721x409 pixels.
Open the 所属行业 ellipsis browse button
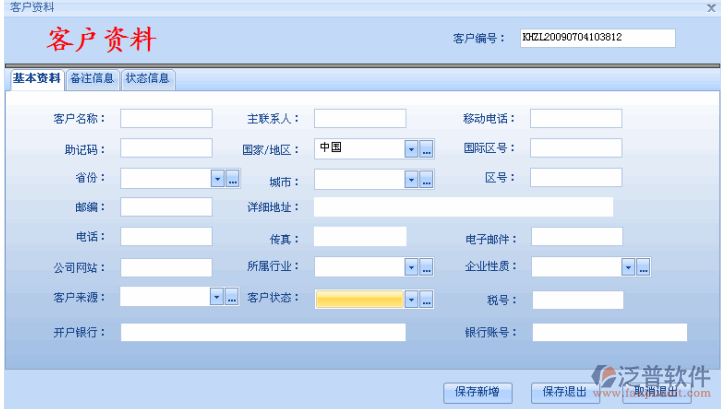click(426, 267)
